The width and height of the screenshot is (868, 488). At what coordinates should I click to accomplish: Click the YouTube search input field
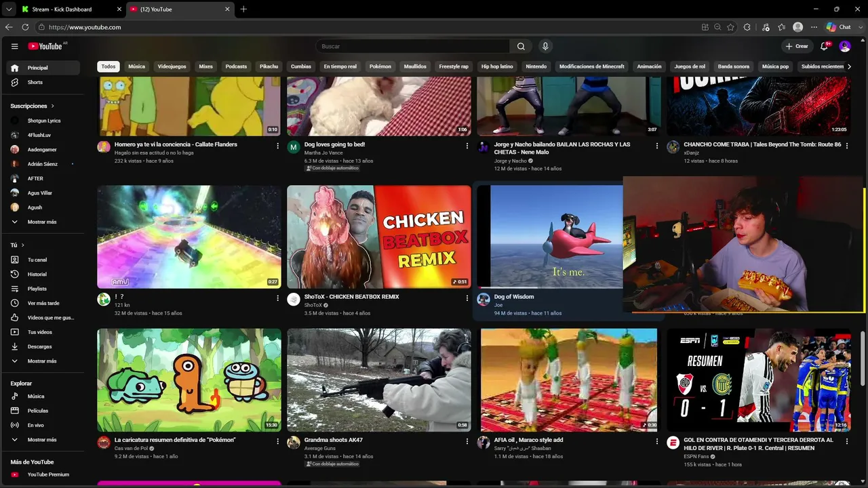(x=412, y=46)
